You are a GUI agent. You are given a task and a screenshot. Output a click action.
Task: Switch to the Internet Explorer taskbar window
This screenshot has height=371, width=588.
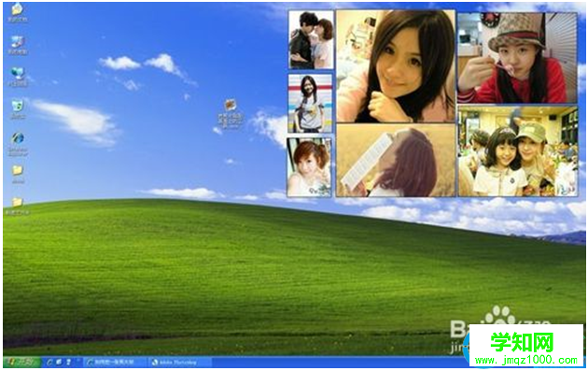pyautogui.click(x=115, y=363)
